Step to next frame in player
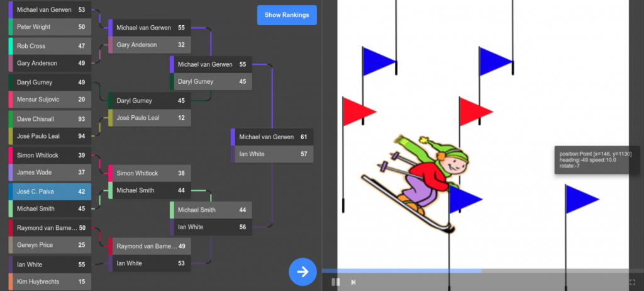This screenshot has height=291, width=644. click(x=353, y=282)
